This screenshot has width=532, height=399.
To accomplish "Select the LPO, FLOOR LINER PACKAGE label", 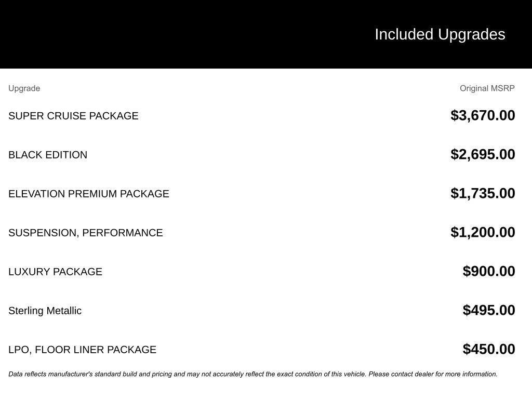I will tap(82, 350).
